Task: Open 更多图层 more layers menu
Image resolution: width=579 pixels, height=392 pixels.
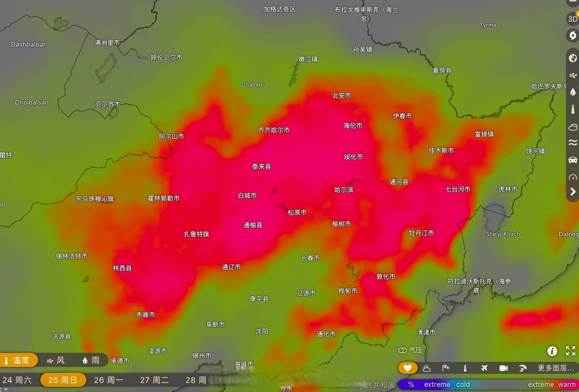Action: tap(556, 368)
